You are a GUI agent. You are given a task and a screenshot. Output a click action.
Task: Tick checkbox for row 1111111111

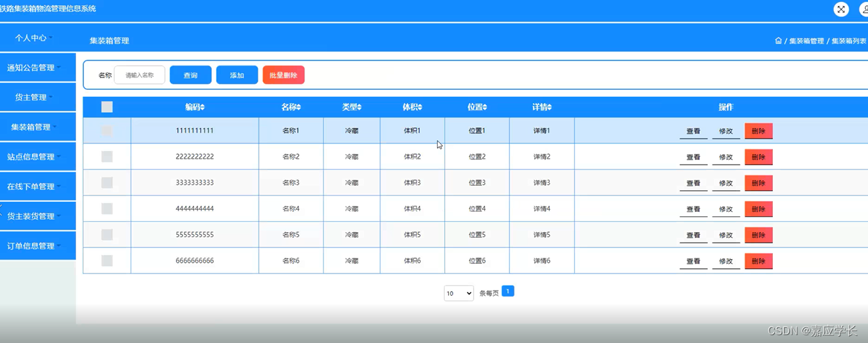(x=107, y=131)
